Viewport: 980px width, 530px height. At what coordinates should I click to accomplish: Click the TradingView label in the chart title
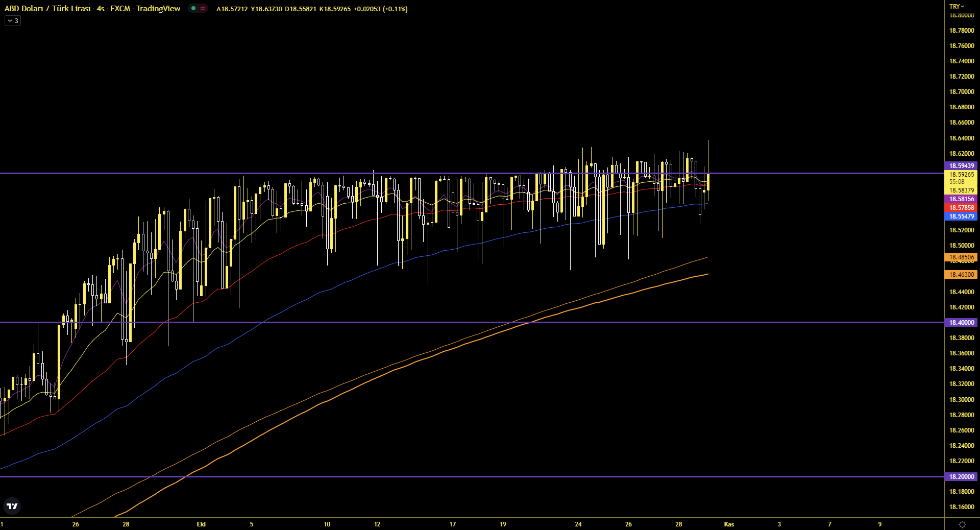click(x=158, y=9)
